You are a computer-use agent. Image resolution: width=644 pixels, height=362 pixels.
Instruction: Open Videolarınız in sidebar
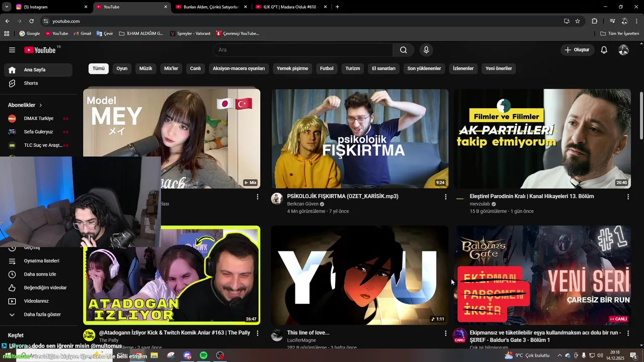[x=38, y=301]
